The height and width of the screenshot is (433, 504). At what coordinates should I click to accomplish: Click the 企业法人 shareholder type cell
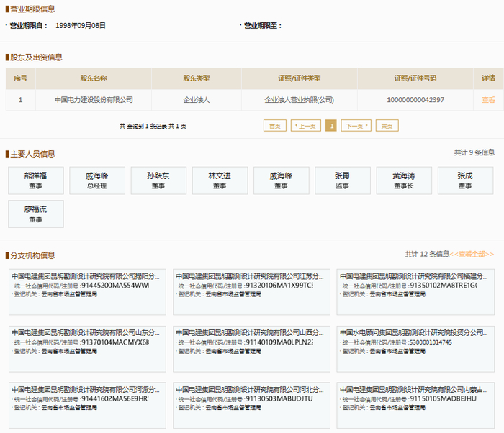point(197,100)
